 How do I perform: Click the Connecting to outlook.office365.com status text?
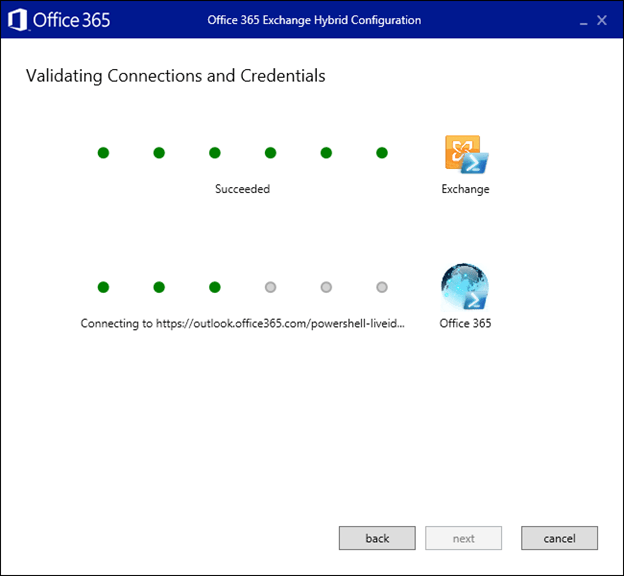click(x=242, y=323)
